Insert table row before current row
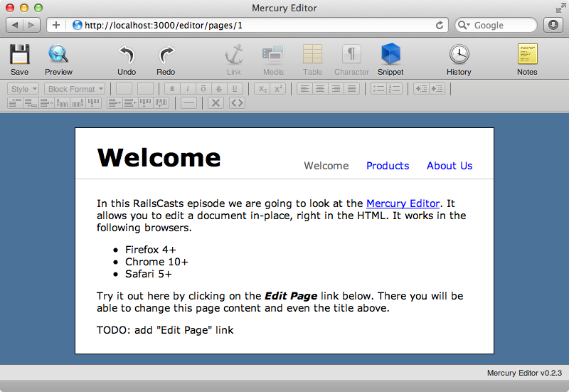 (x=15, y=103)
